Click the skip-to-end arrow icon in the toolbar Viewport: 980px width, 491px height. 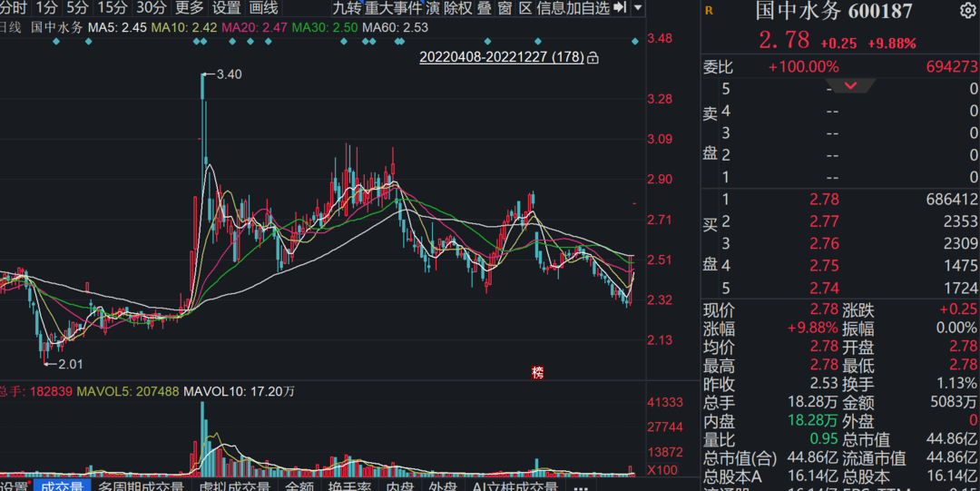(x=620, y=7)
